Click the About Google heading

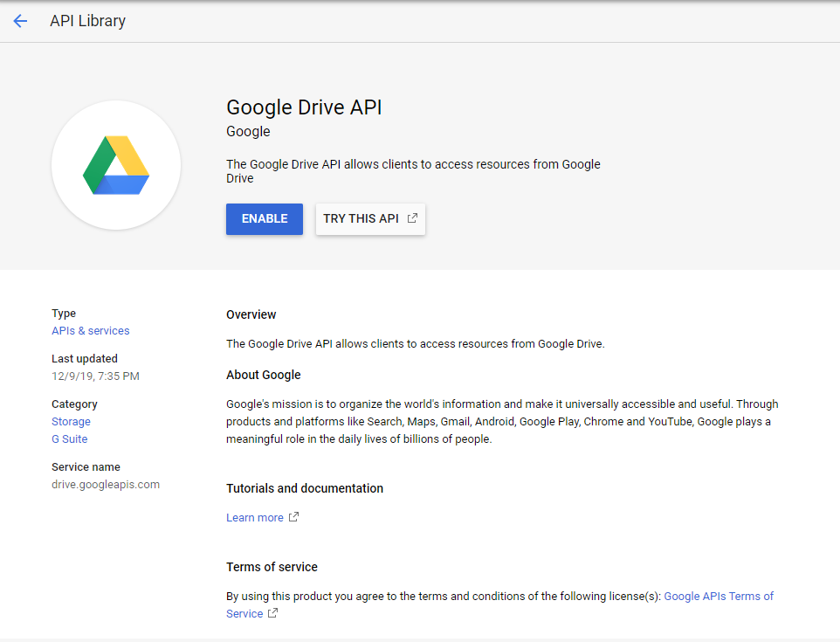[263, 375]
